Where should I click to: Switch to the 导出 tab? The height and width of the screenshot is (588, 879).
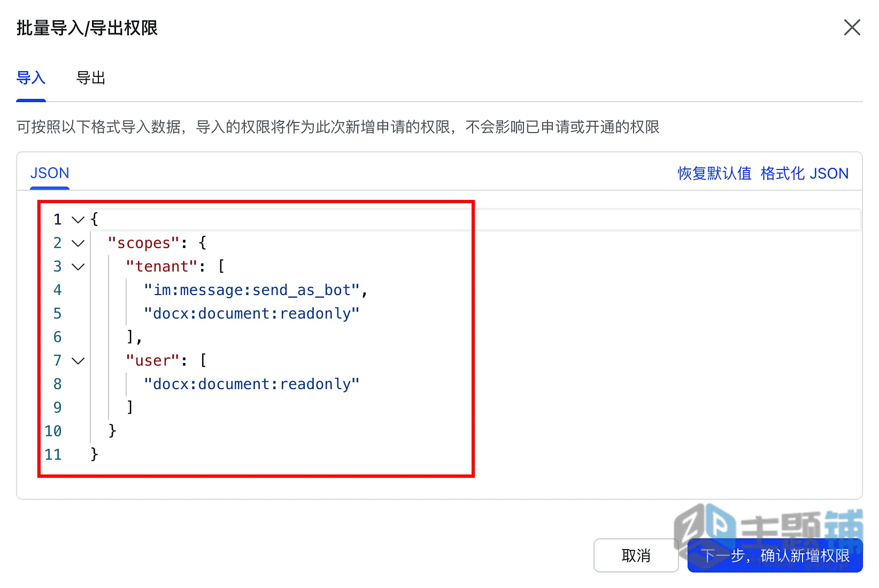(x=91, y=78)
